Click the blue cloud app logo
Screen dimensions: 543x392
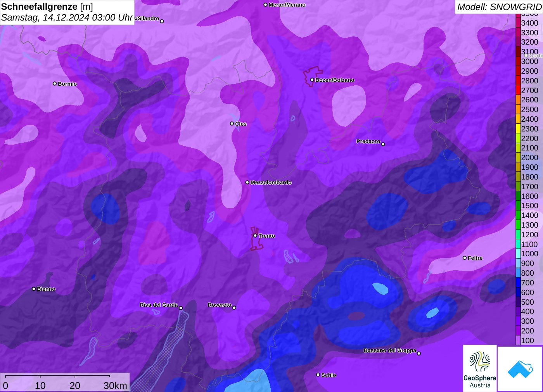[520, 369]
